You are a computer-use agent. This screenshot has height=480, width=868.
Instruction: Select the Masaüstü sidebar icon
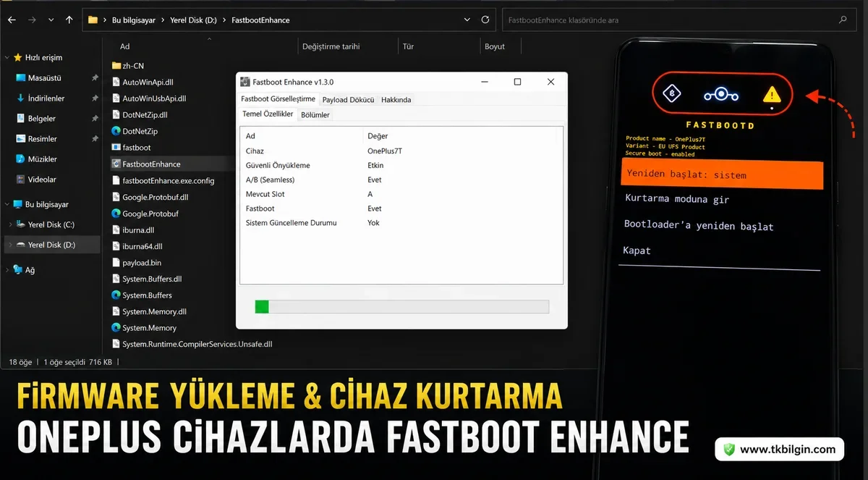pyautogui.click(x=20, y=77)
